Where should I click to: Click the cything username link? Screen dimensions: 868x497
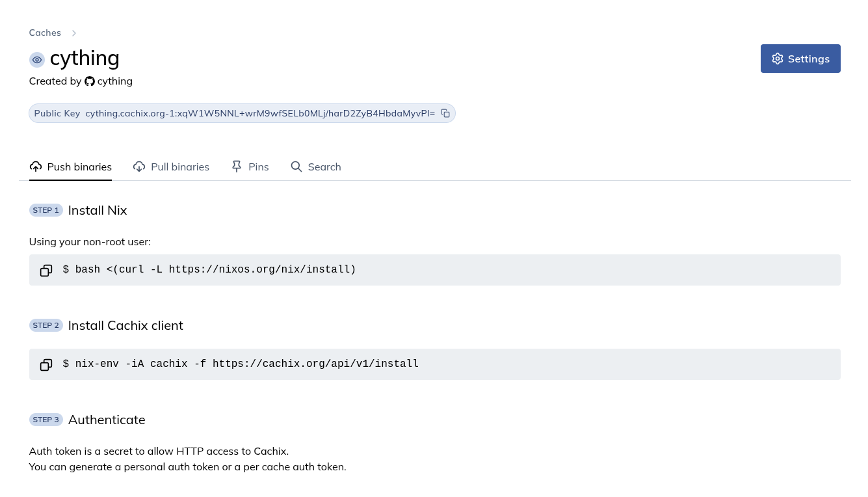tap(114, 81)
